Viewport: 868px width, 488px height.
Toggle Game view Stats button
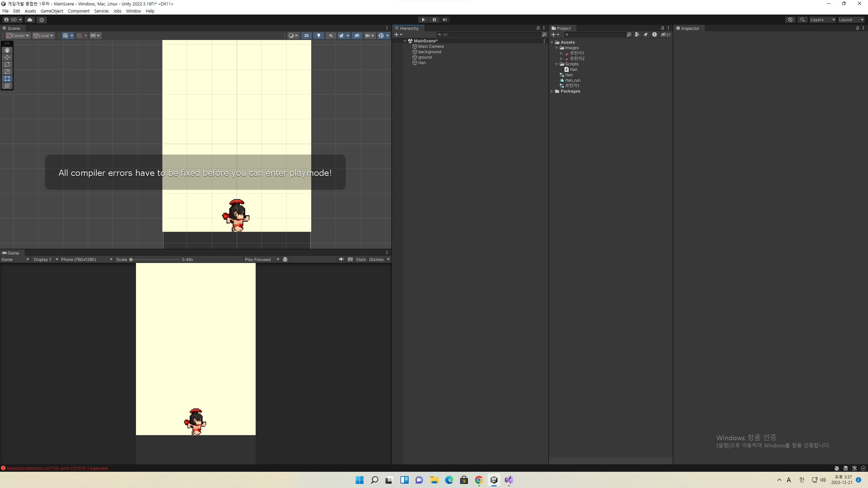click(361, 260)
